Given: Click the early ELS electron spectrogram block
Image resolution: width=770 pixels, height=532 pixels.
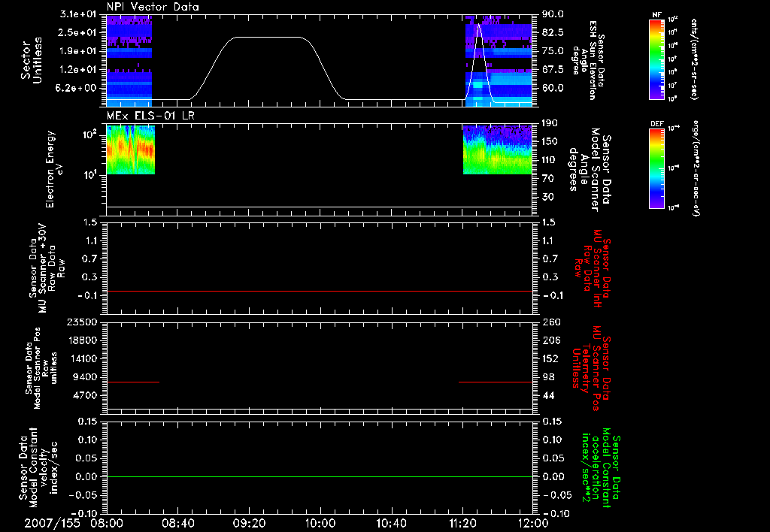Looking at the screenshot, I should (x=131, y=150).
